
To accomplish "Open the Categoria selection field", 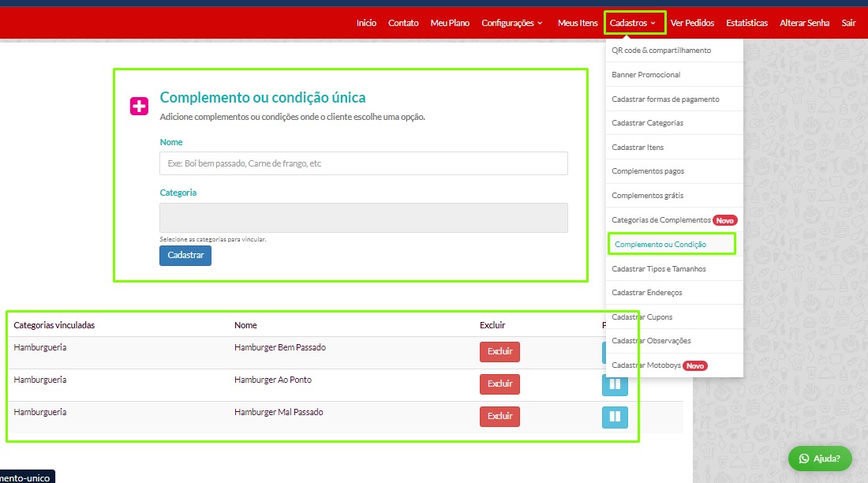I will [x=363, y=218].
